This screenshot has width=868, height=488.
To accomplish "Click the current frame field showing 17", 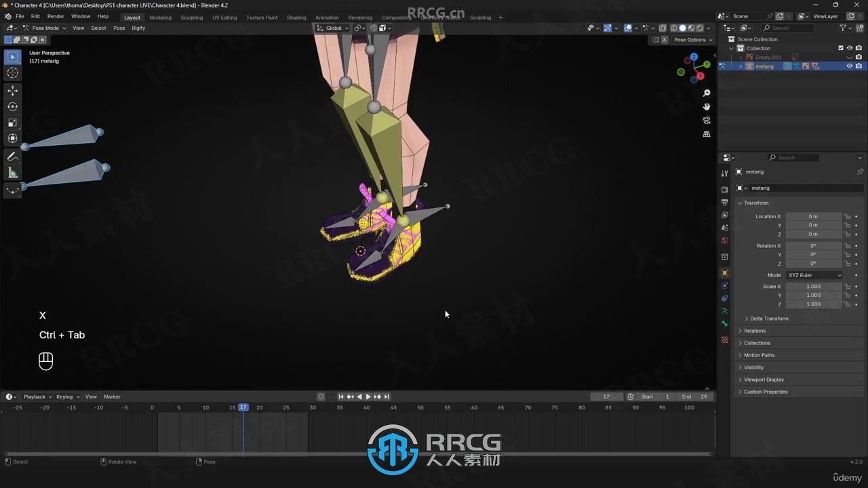I will pos(606,396).
